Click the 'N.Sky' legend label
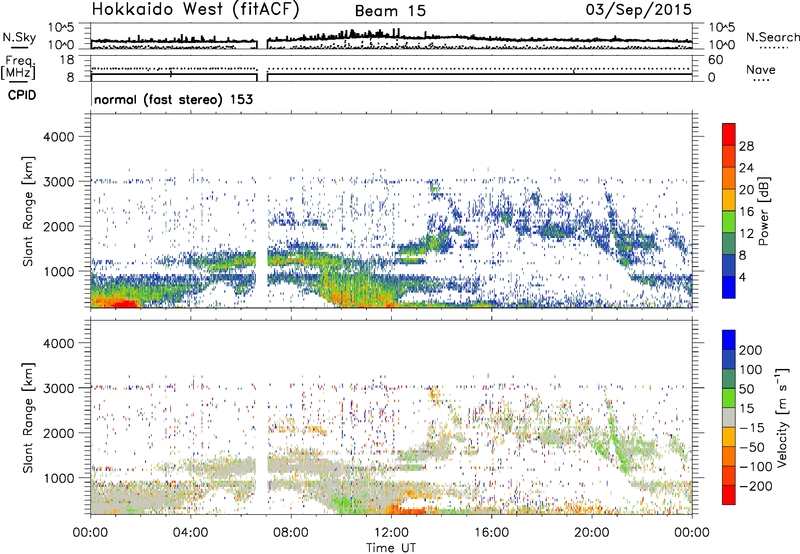Viewport: 800px width, 554px height. point(19,37)
